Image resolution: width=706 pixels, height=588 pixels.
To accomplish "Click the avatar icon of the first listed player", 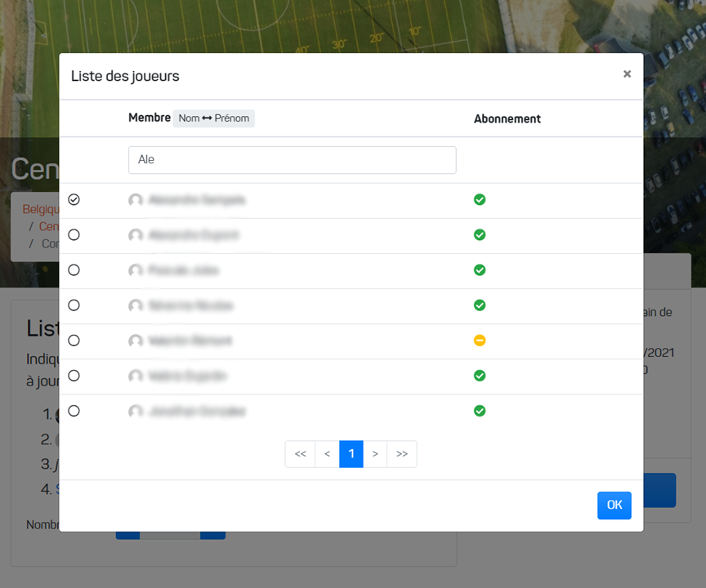I will pos(136,200).
